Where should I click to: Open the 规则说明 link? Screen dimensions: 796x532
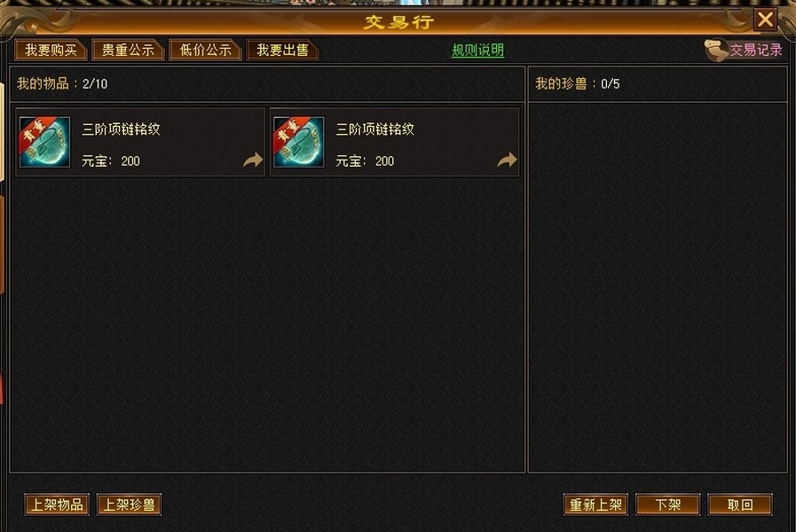point(477,51)
